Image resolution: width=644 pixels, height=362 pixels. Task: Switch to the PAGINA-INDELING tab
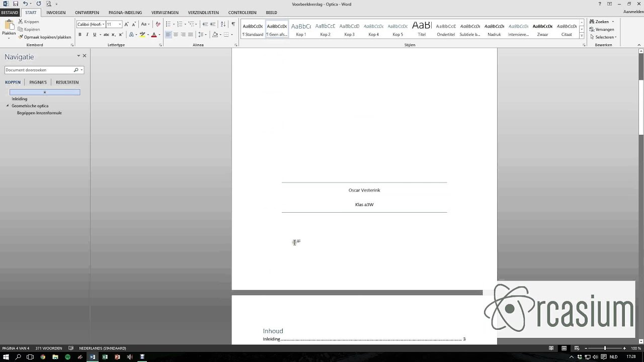pyautogui.click(x=125, y=13)
